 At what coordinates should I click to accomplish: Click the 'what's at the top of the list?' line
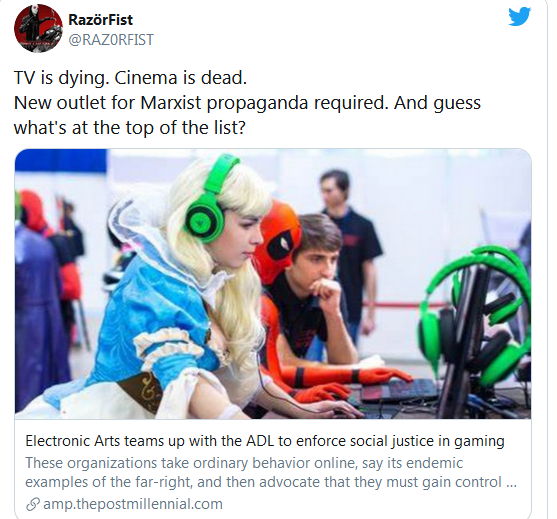point(130,128)
